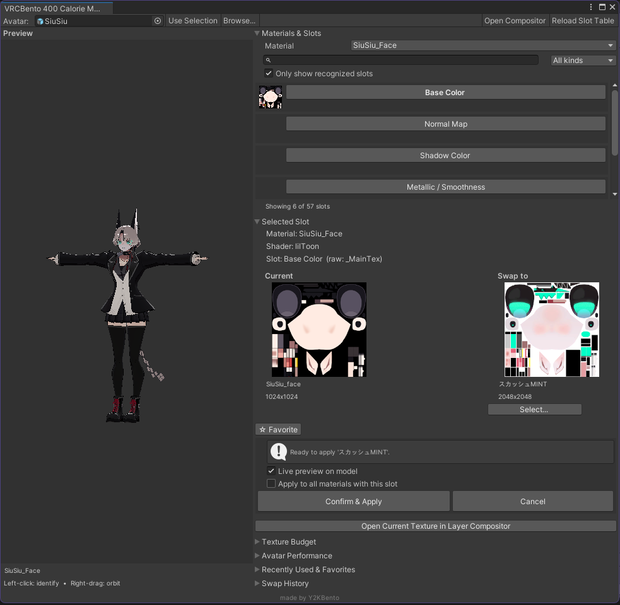The height and width of the screenshot is (605, 620).
Task: Expand the Texture Budget section
Action: click(x=289, y=542)
